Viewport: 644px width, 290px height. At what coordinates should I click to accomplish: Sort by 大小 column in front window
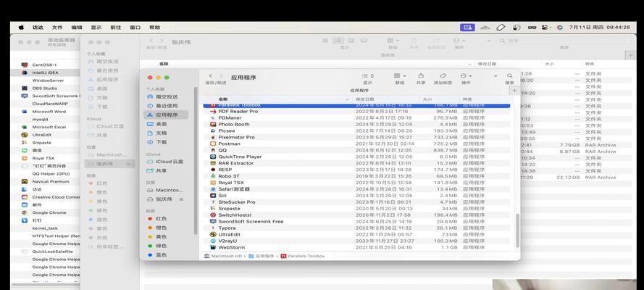pyautogui.click(x=440, y=99)
